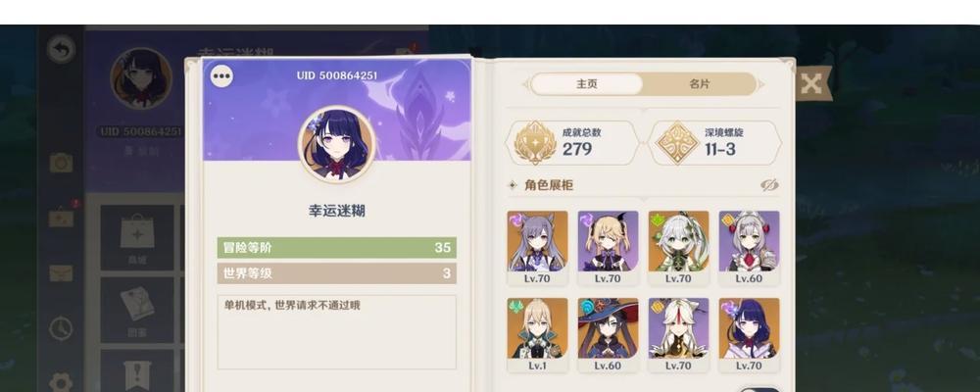Select Mona Lv.60 showcase portrait

[x=608, y=334]
